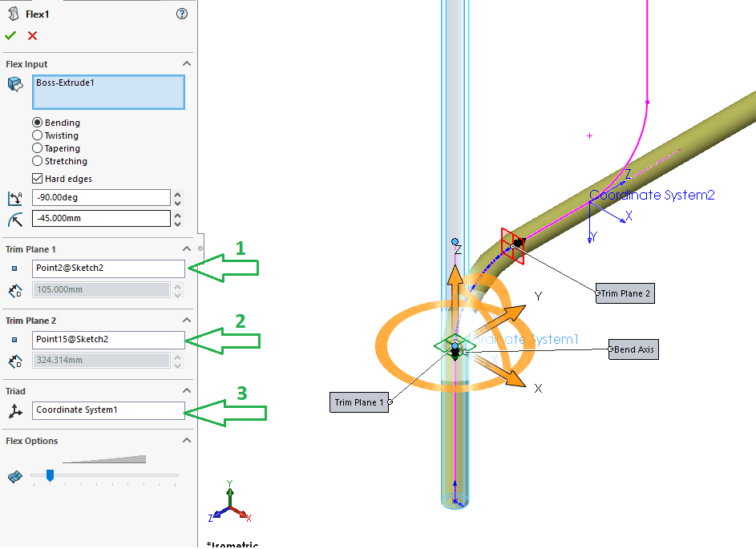The image size is (756, 549).
Task: Click the green checkmark to accept Flex1
Action: (x=10, y=35)
